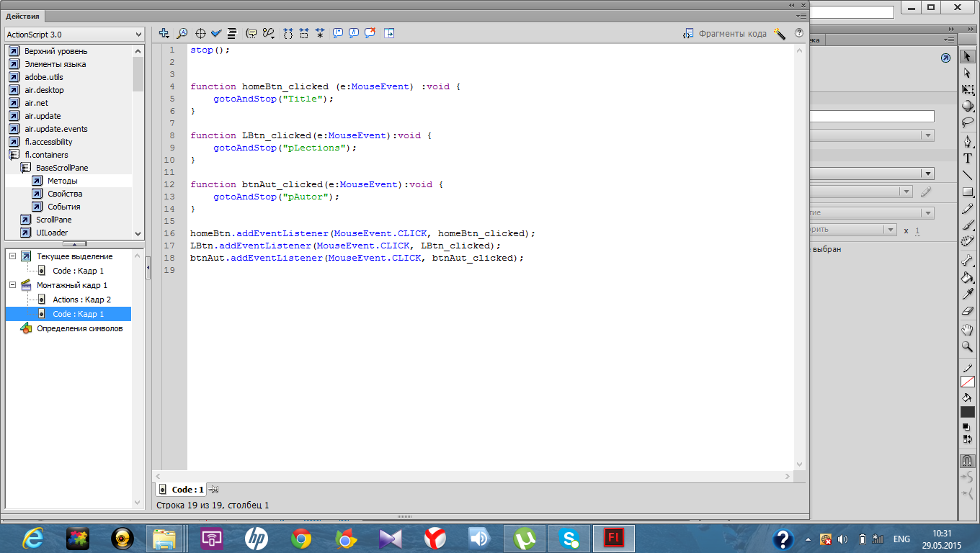Collapse fl.containers package
Image resolution: width=980 pixels, height=553 pixels.
pyautogui.click(x=14, y=155)
